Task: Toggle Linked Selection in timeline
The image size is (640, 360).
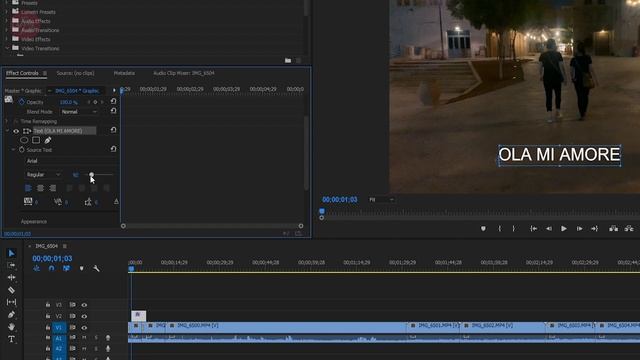Action: point(66,269)
